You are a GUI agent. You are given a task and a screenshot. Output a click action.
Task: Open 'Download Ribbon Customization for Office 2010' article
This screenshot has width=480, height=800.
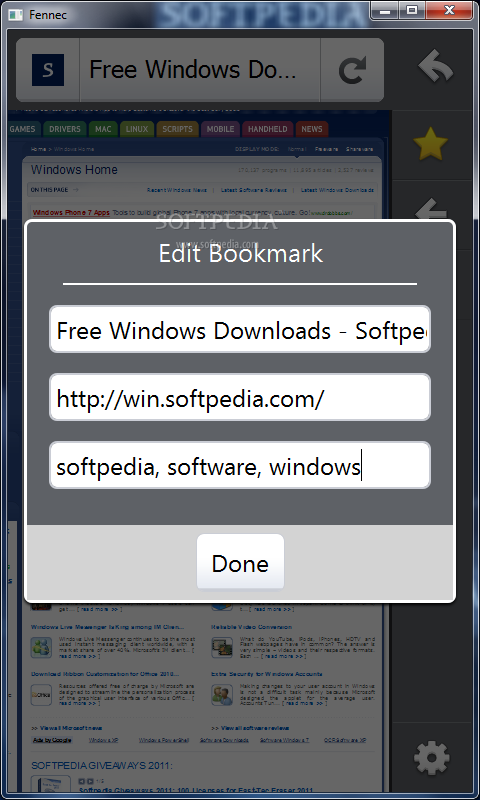(x=105, y=674)
